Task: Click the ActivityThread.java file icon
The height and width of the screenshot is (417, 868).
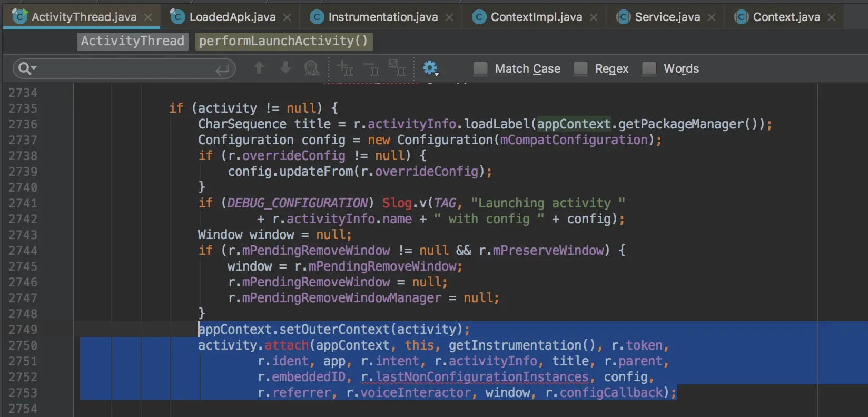Action: pos(19,16)
